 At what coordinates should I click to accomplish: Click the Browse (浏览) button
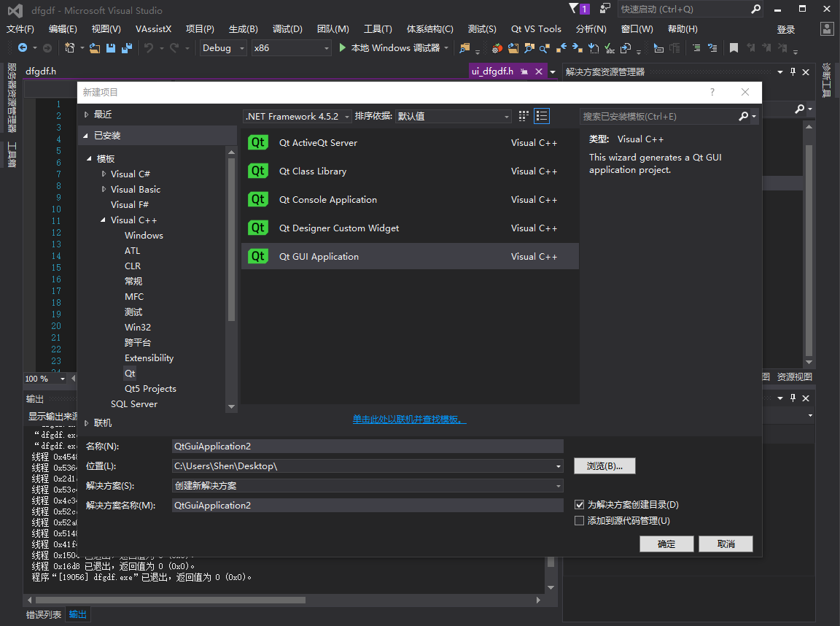[604, 465]
